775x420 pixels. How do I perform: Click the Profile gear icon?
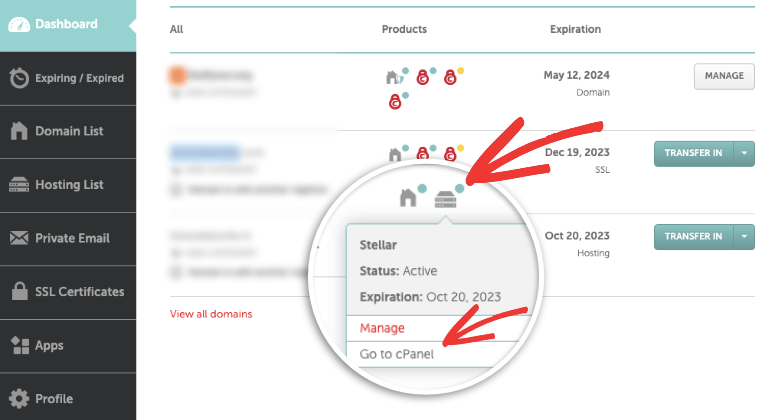(x=19, y=398)
